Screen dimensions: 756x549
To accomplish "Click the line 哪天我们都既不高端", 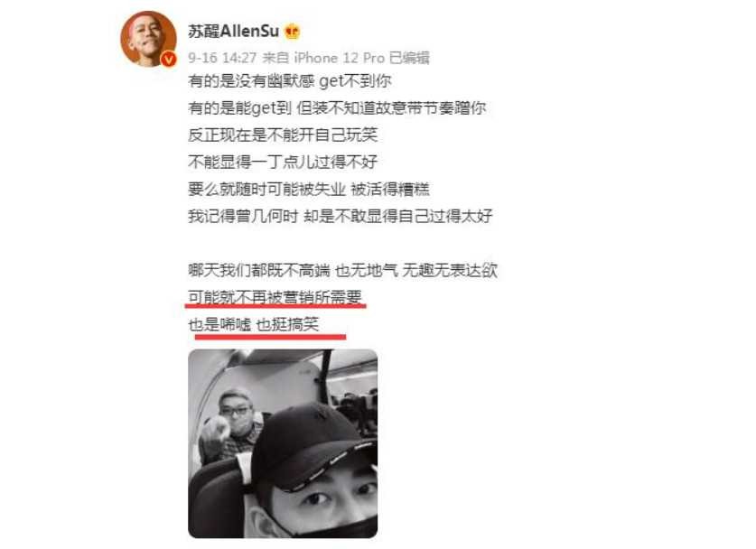I will tap(343, 270).
